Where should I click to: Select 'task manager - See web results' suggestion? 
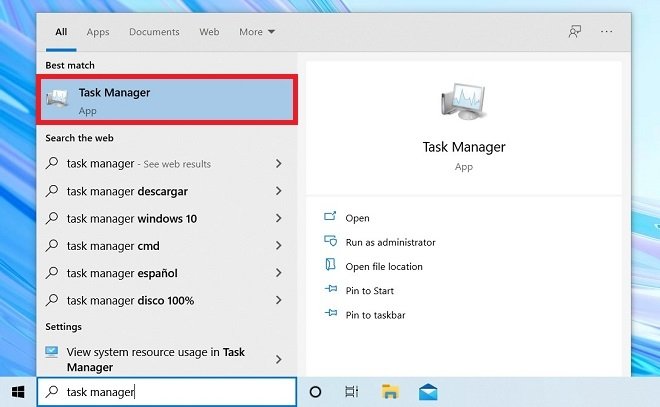point(167,163)
